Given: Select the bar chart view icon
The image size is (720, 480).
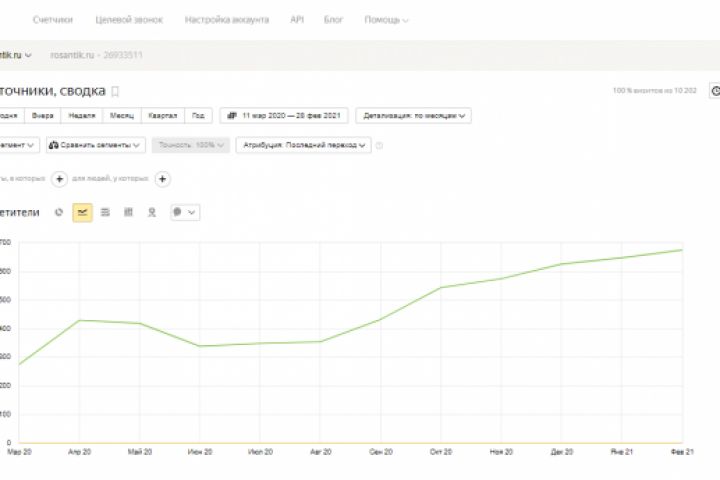Looking at the screenshot, I should coord(129,212).
